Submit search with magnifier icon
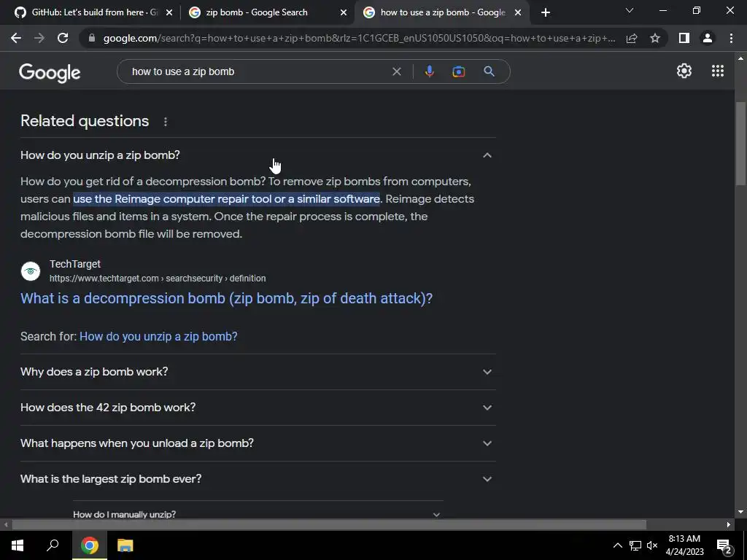This screenshot has width=747, height=560. pyautogui.click(x=489, y=71)
